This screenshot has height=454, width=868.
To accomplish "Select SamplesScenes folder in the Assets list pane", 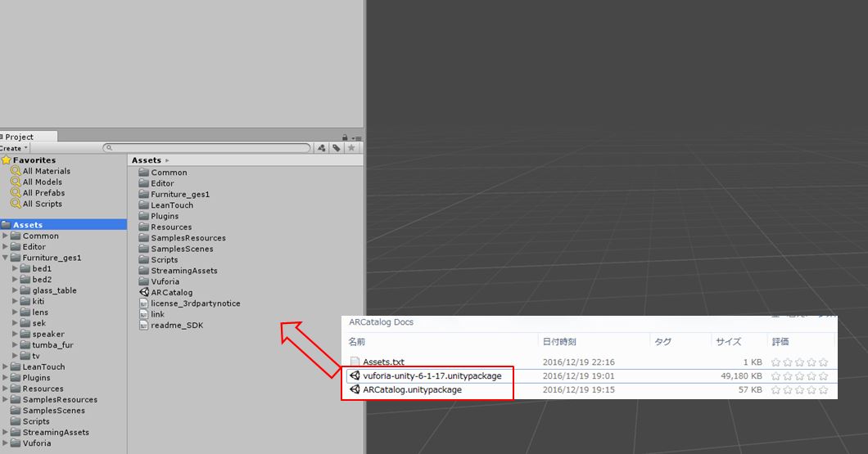I will [176, 249].
